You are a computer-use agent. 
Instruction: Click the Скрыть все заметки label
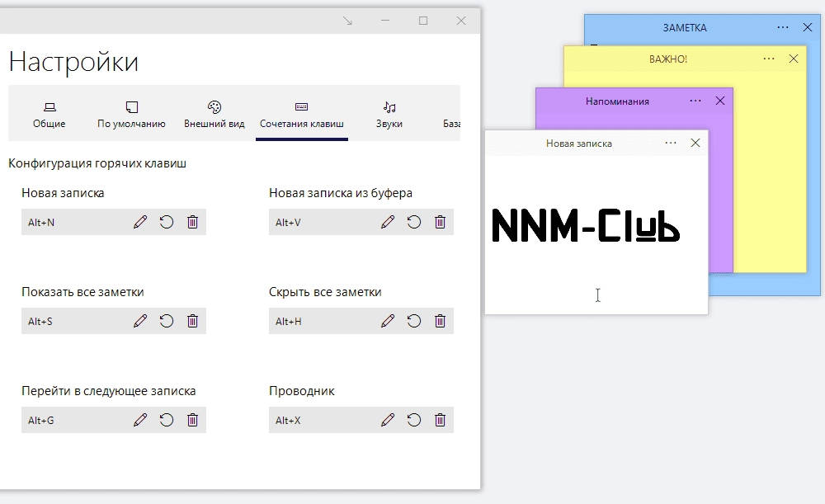coord(325,292)
